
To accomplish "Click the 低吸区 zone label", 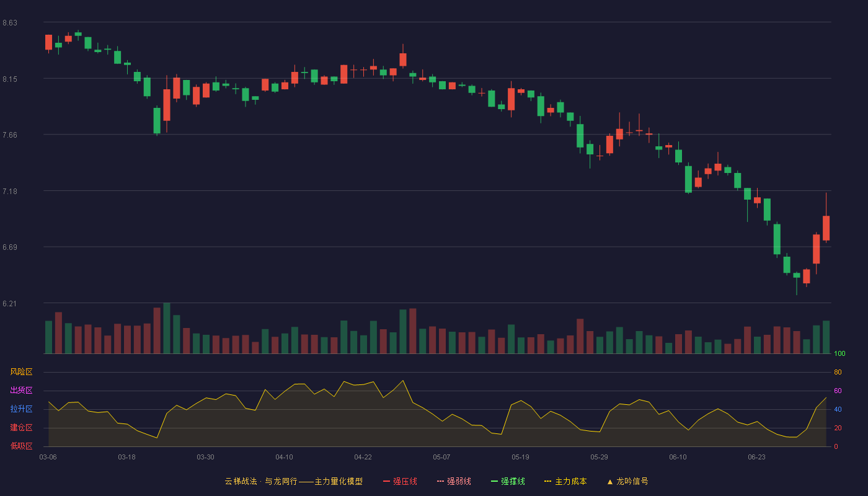I will [x=21, y=446].
